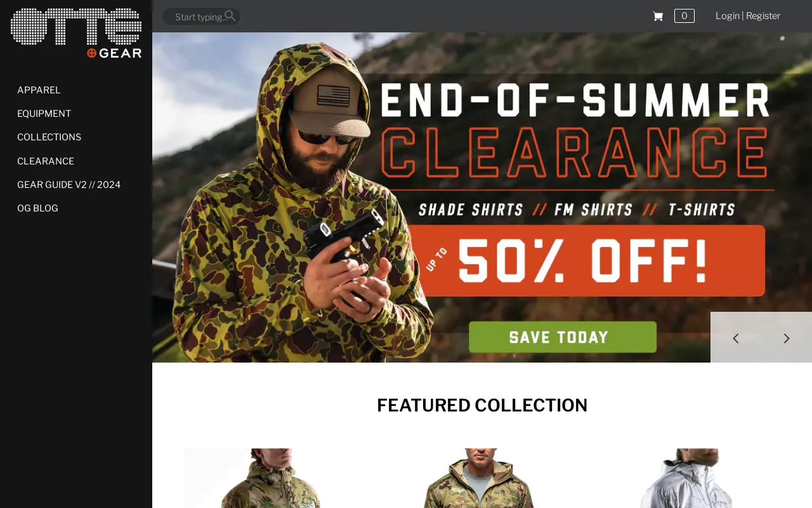Click the cart item count box
Viewport: 812px width, 508px height.
[x=684, y=16]
